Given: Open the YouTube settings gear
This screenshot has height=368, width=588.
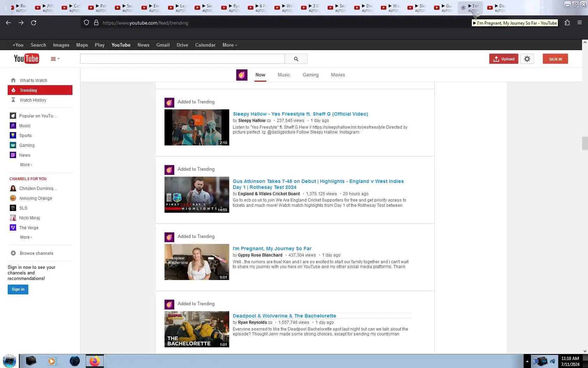Looking at the screenshot, I should click(x=527, y=59).
